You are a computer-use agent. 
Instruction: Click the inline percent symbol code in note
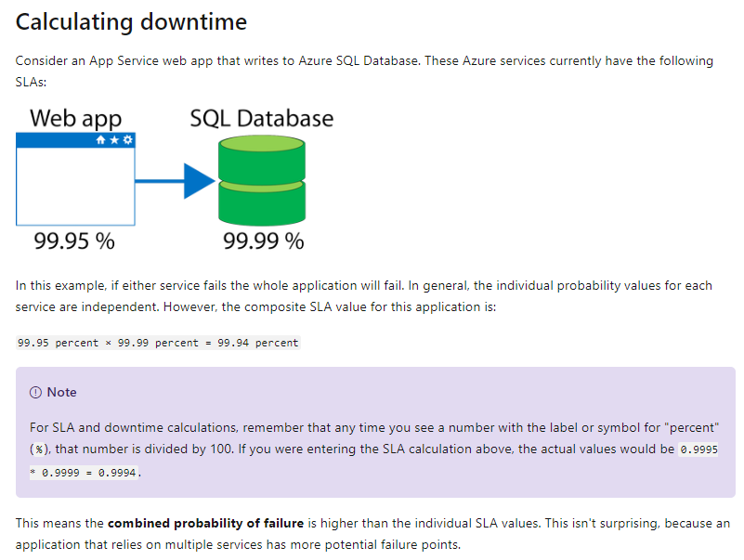(39, 449)
